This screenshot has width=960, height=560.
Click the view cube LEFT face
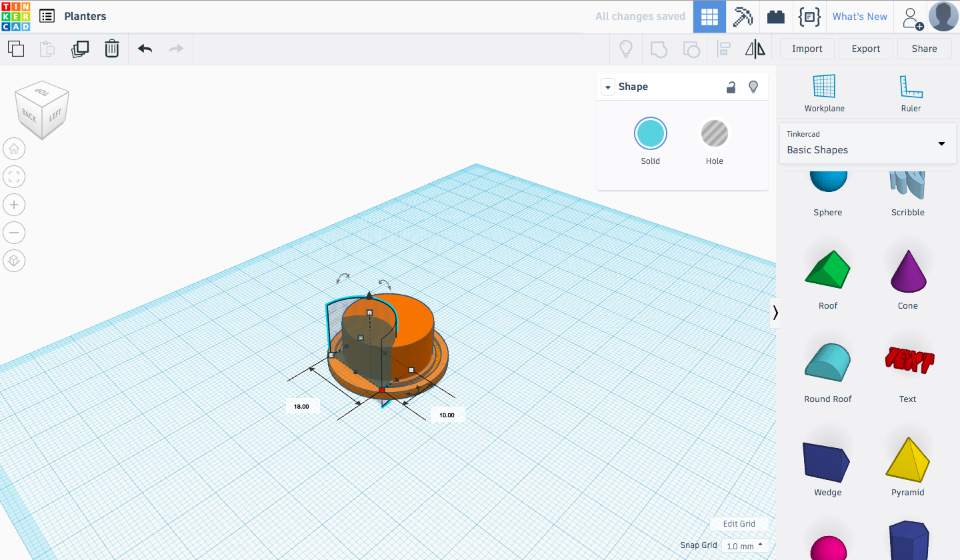pyautogui.click(x=55, y=116)
